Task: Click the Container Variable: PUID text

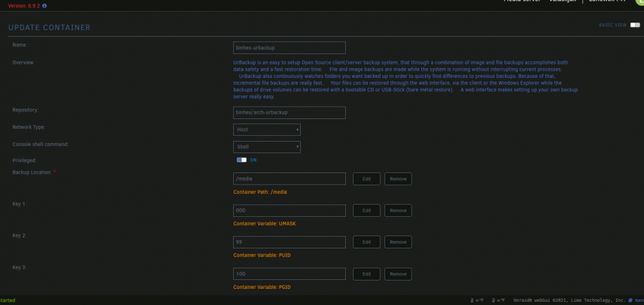Action: pyautogui.click(x=262, y=255)
